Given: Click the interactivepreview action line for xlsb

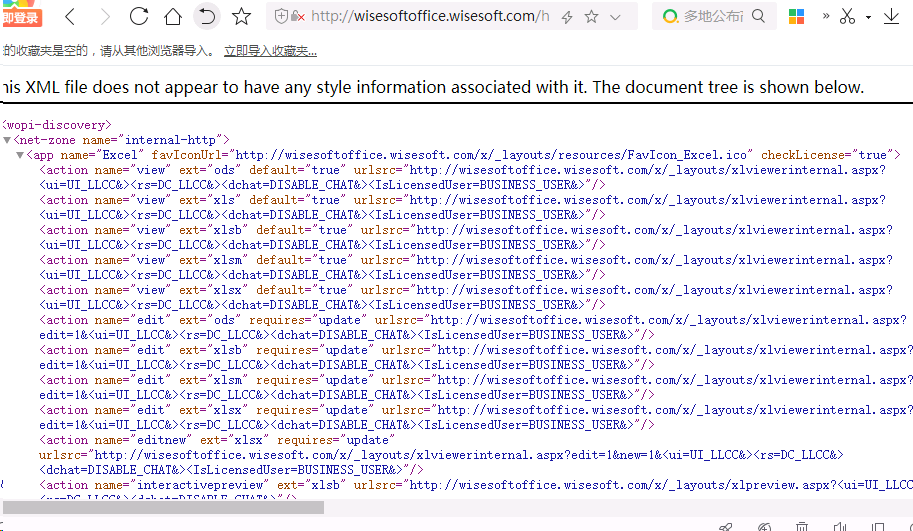Looking at the screenshot, I should 476,485.
